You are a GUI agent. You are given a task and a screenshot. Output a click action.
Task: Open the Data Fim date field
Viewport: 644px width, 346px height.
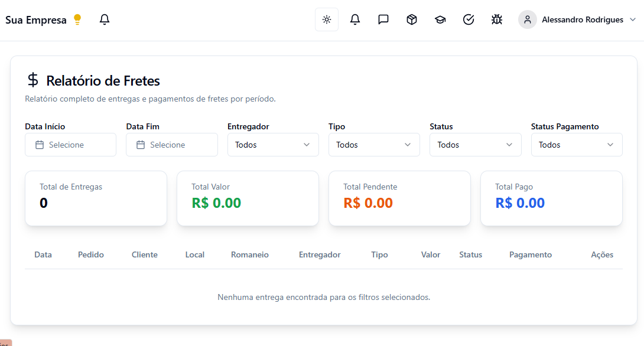[x=171, y=145]
